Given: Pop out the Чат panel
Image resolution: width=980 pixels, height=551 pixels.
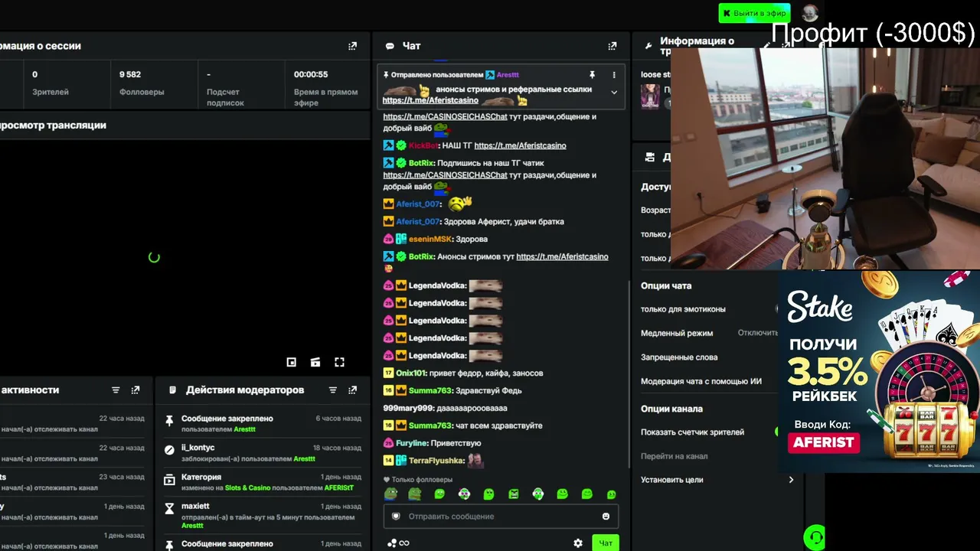Looking at the screenshot, I should point(612,46).
